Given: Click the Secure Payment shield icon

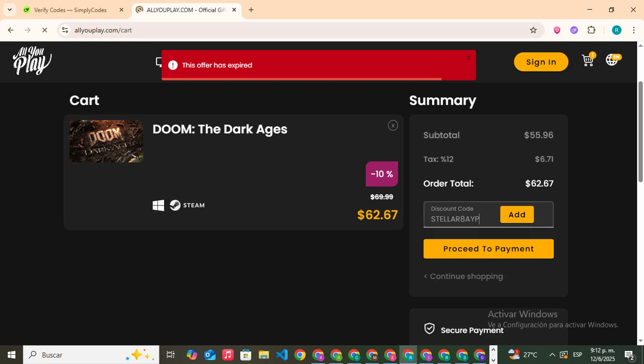Looking at the screenshot, I should 429,329.
